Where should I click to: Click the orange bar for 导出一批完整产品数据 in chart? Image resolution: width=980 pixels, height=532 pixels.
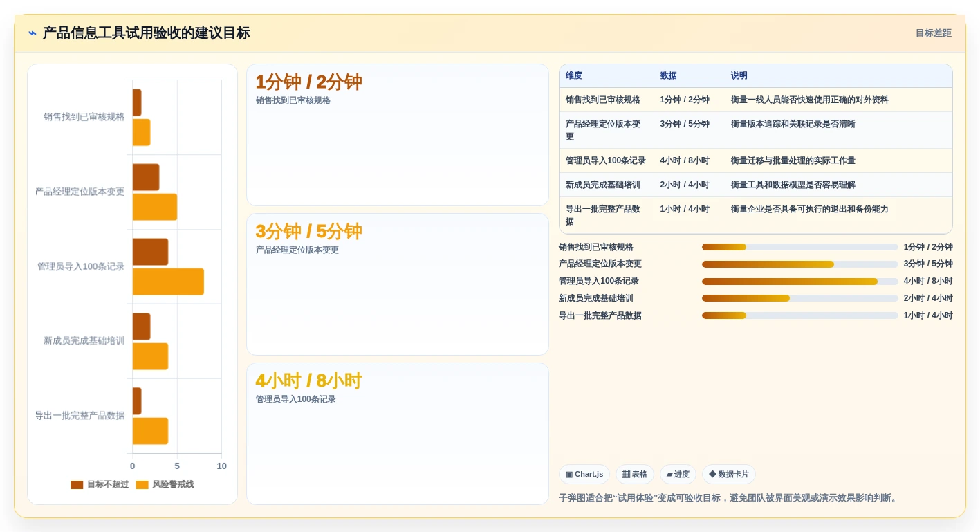[x=150, y=431]
